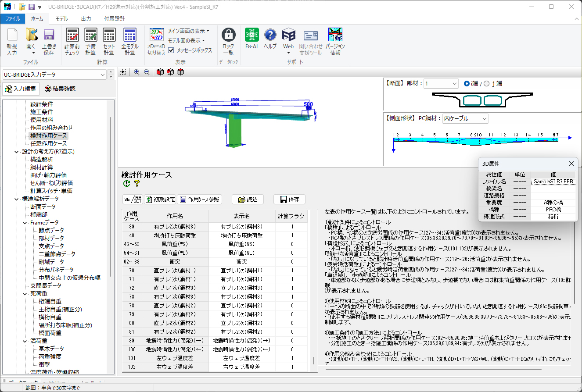Collapse the 構造解析データ tree node
Image resolution: width=582 pixels, height=392 pixels.
tap(17, 199)
